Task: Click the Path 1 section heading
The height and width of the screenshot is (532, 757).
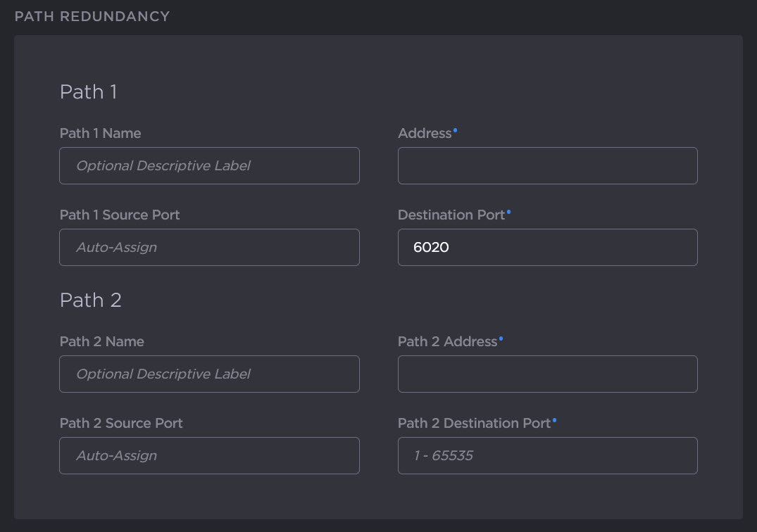Action: tap(88, 91)
